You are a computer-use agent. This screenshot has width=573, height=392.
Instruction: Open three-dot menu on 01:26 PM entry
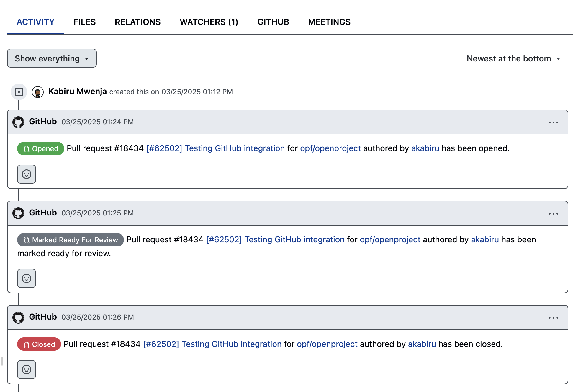pyautogui.click(x=553, y=318)
